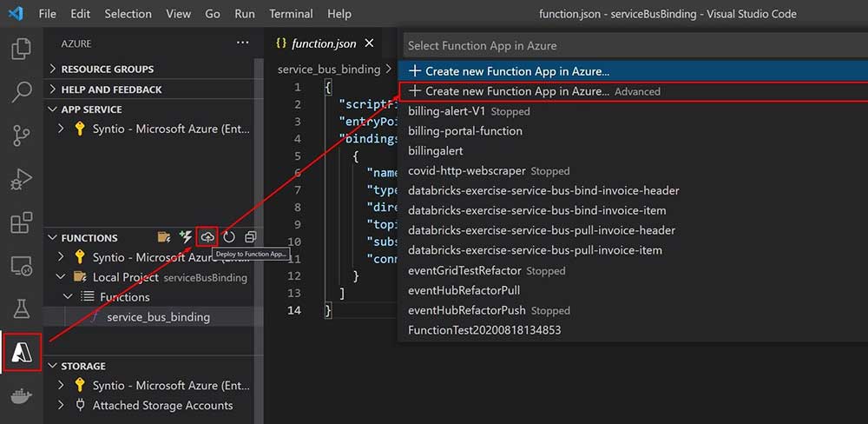Select eventHubRefactorPush function app
This screenshot has width=868, height=424.
(633, 310)
